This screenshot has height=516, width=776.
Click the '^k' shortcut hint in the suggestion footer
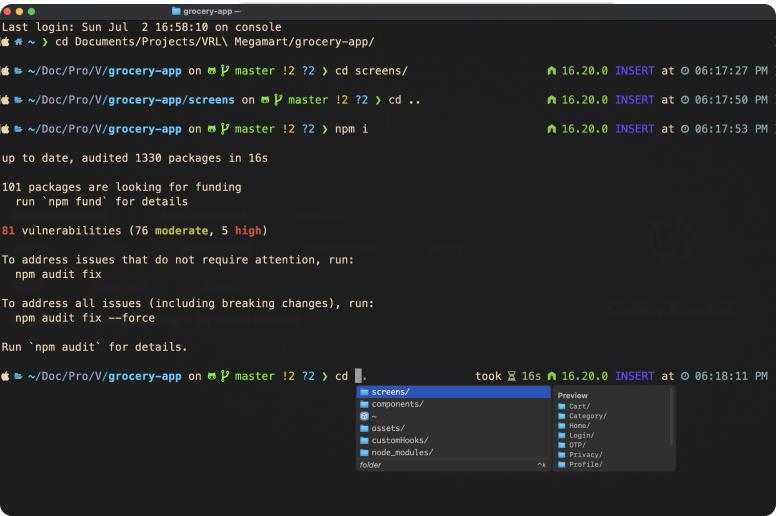541,465
